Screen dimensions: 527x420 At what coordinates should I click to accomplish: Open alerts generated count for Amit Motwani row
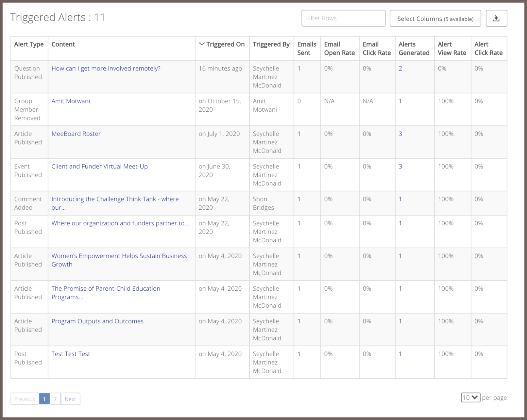tap(400, 101)
